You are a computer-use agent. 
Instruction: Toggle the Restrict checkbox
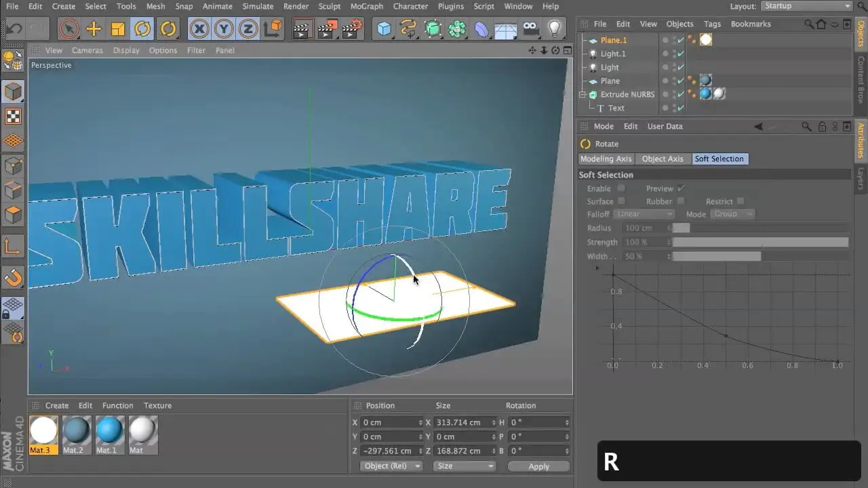pos(741,201)
